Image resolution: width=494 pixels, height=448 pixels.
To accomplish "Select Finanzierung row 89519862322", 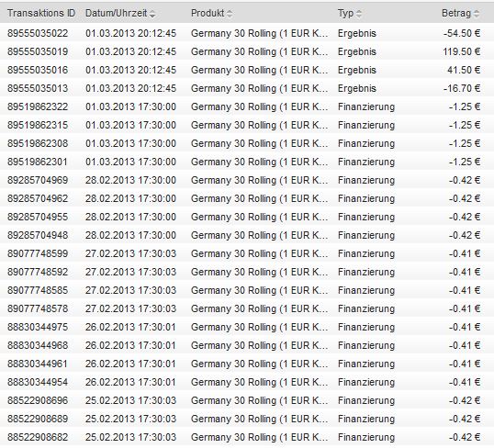I will 247,106.
